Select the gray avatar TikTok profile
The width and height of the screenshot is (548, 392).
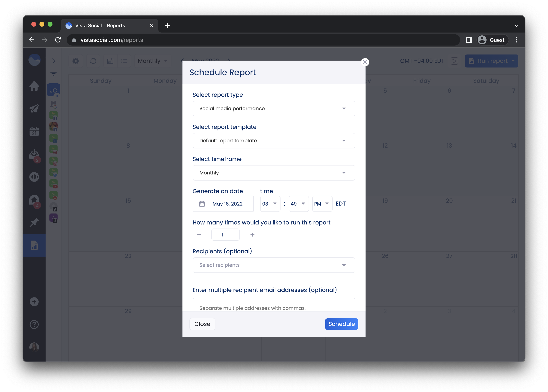click(53, 207)
